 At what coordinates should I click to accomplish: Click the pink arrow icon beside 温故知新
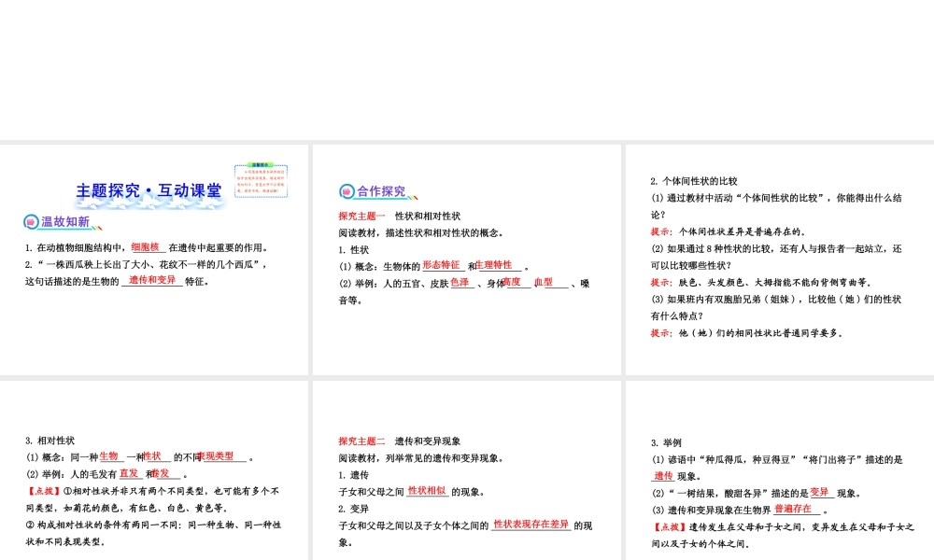(x=31, y=222)
